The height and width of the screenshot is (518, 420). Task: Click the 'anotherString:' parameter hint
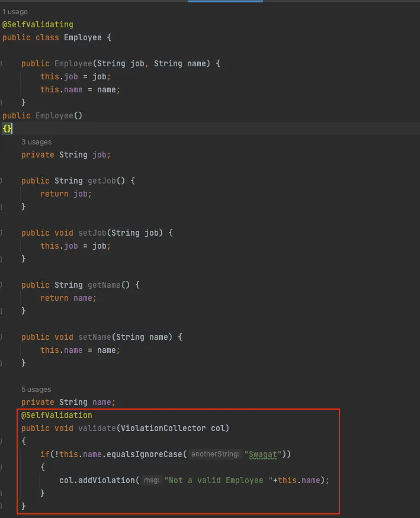pyautogui.click(x=215, y=454)
